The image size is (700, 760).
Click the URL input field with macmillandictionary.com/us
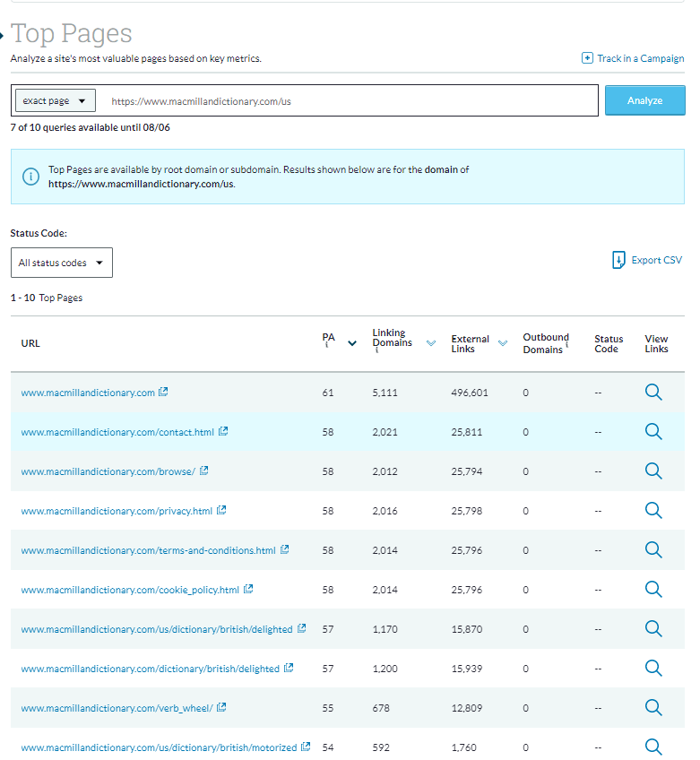tap(347, 100)
